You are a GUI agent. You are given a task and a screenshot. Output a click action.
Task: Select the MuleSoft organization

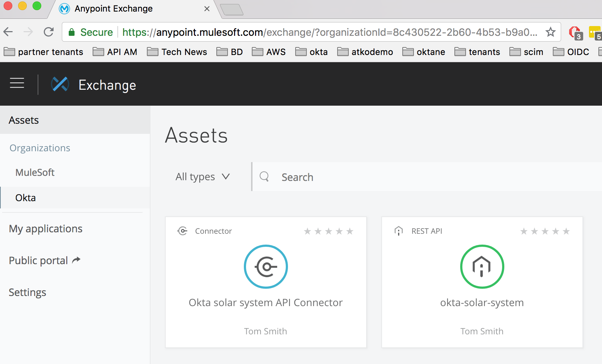[35, 172]
